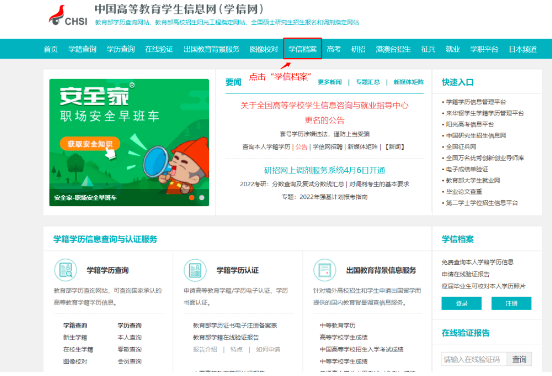Open the 学职平台 nav item
This screenshot has height=376, width=552.
(484, 49)
